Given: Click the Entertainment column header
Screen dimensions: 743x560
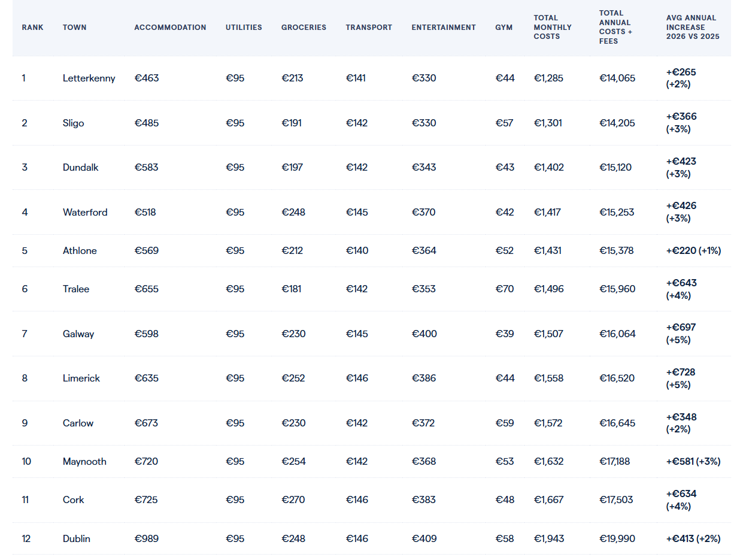Looking at the screenshot, I should pyautogui.click(x=444, y=28).
